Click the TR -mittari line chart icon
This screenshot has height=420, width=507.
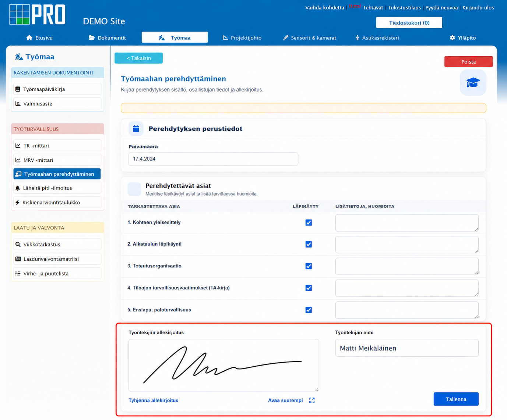(18, 146)
